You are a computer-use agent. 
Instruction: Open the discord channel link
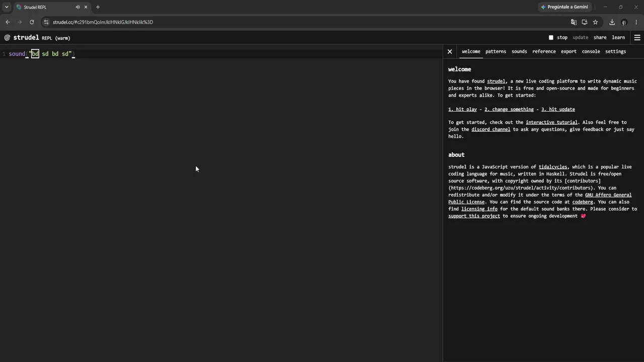click(x=491, y=129)
